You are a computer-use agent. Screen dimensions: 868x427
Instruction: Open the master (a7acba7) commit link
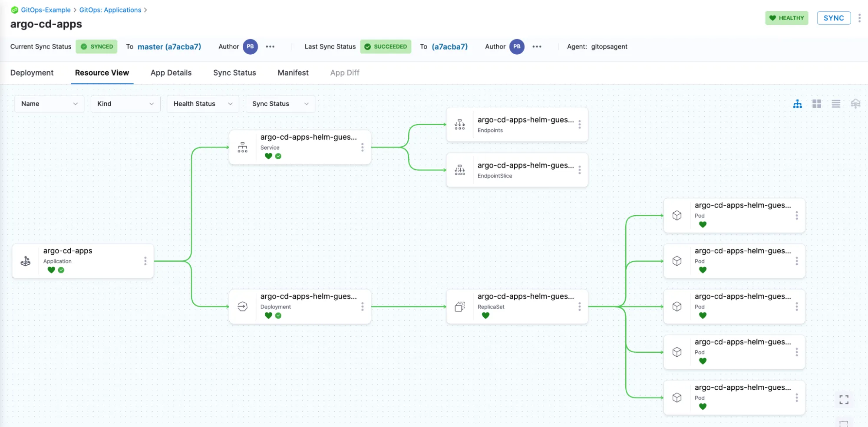(x=169, y=46)
